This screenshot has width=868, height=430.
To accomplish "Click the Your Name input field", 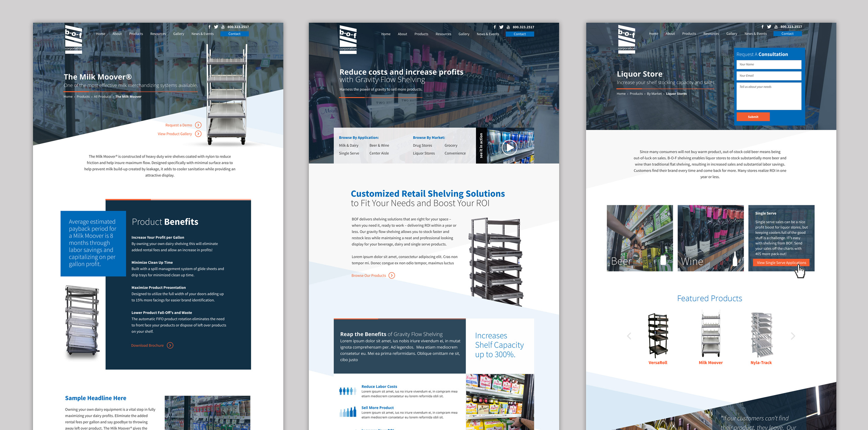I will 769,64.
